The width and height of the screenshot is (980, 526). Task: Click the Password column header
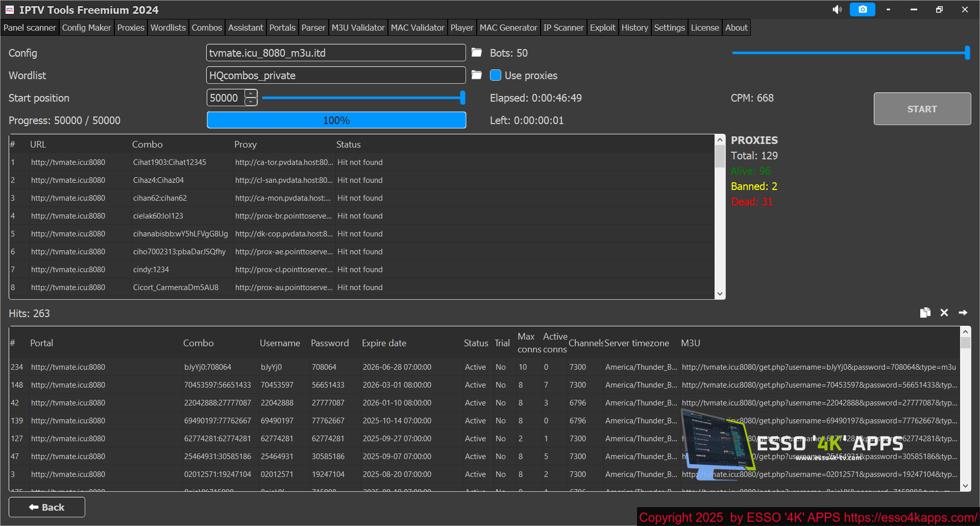point(330,343)
